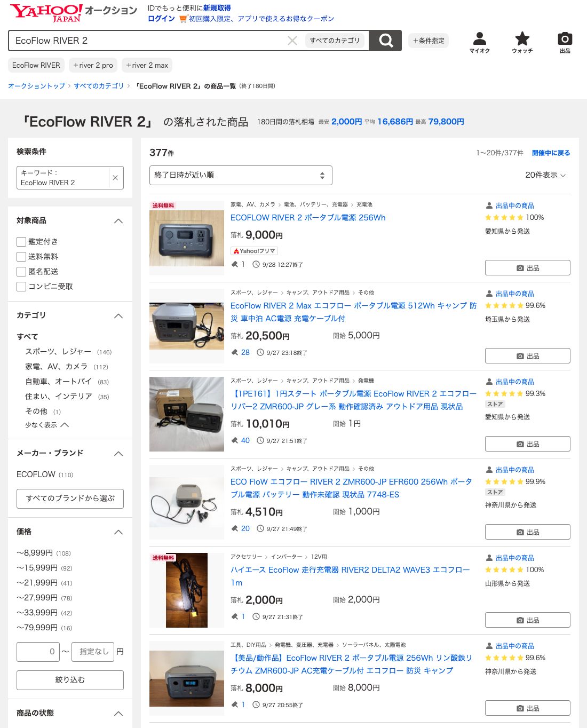This screenshot has height=728, width=587.
Task: Click the maximum price 指定なし field
Action: 93,652
